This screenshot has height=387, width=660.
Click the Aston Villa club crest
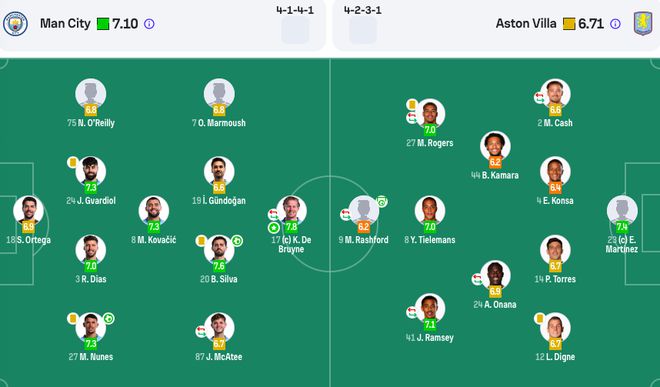(x=643, y=24)
